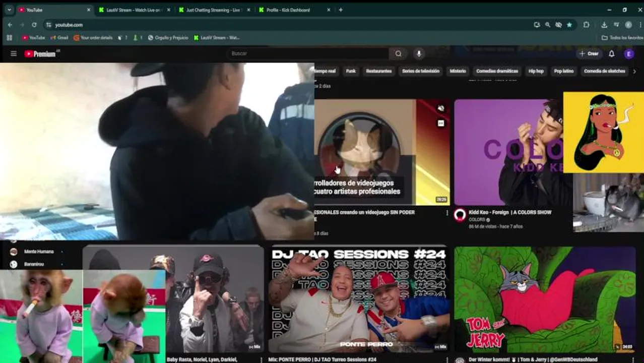
Task: Filter by the Misterio chip
Action: tap(458, 71)
